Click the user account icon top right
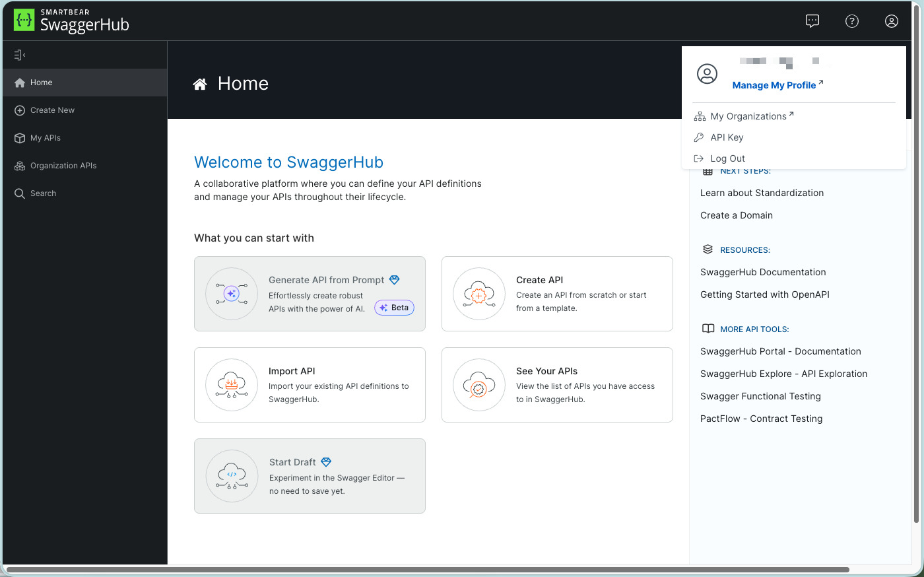Viewport: 924px width, 577px height. point(892,20)
